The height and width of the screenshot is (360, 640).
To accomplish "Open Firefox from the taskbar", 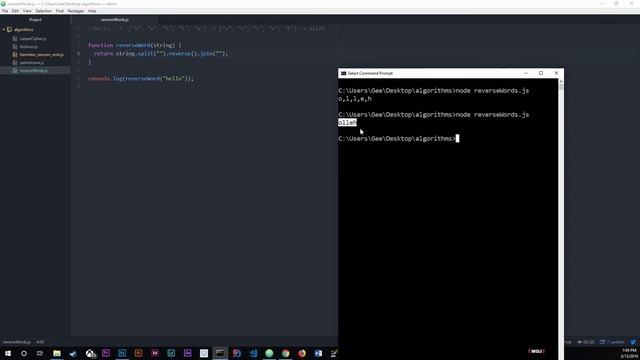I will pos(302,353).
